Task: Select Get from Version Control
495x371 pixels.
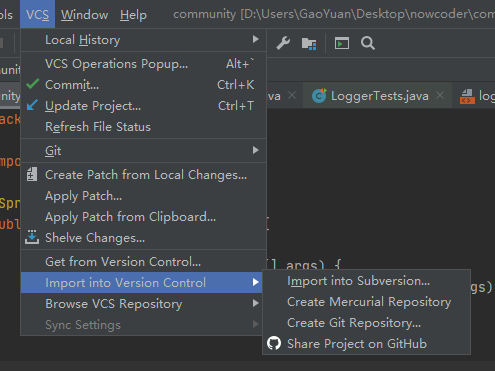Action: [123, 262]
